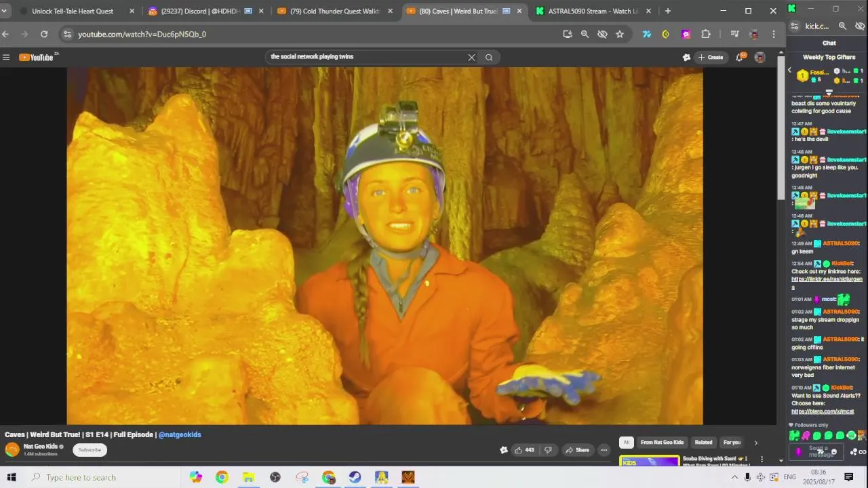Click the youtube.com address bar URL

tap(142, 34)
